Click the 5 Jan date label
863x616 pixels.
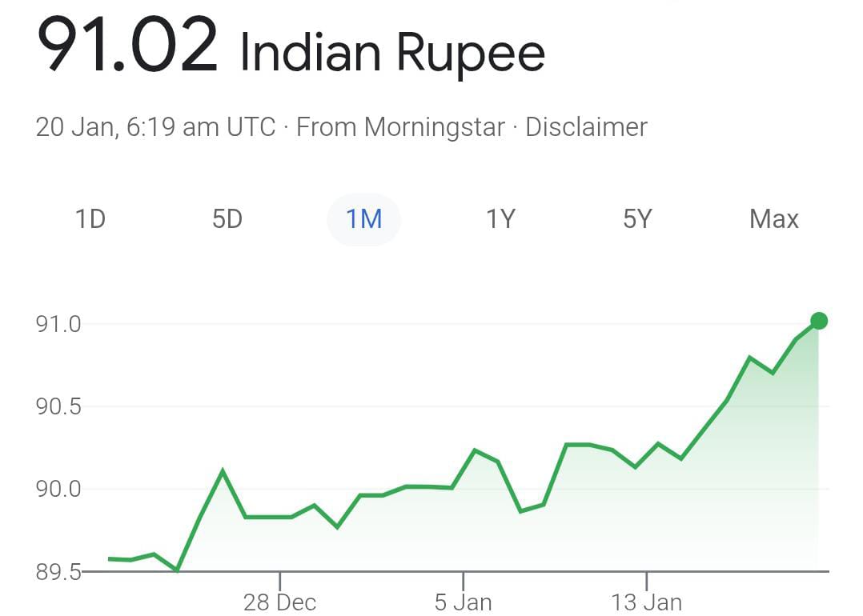pos(463,602)
